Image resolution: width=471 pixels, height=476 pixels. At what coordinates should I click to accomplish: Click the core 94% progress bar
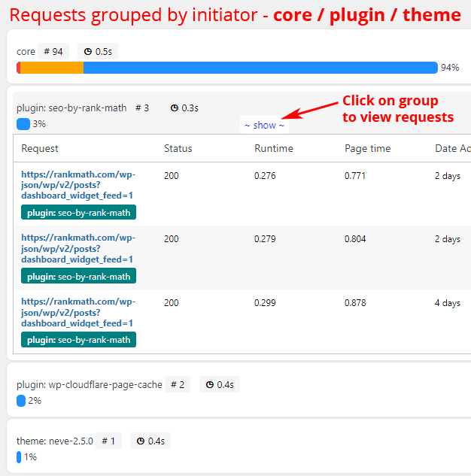click(x=226, y=68)
